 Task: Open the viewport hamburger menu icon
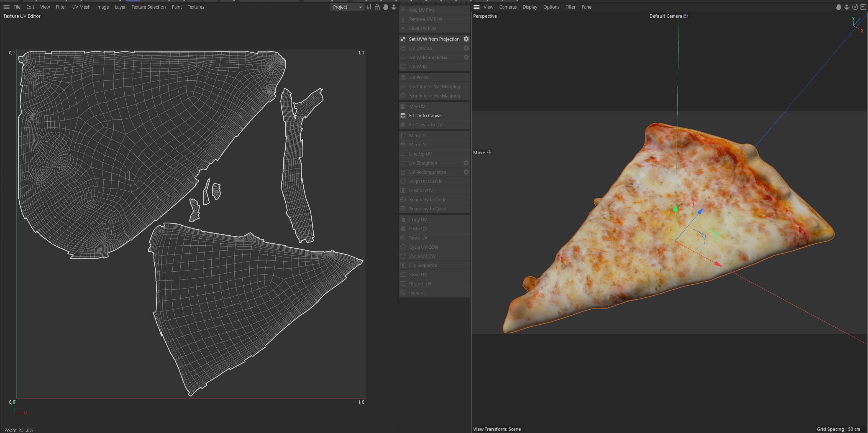coord(477,7)
